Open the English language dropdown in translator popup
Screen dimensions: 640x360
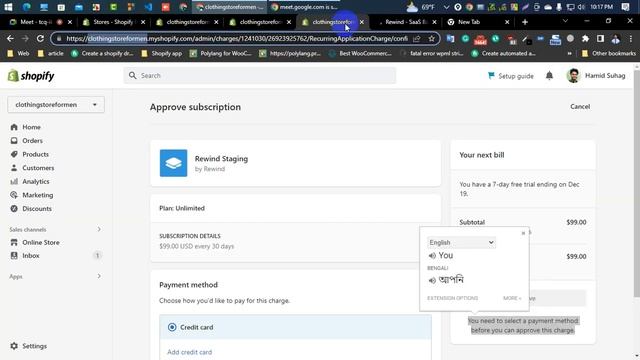(461, 242)
